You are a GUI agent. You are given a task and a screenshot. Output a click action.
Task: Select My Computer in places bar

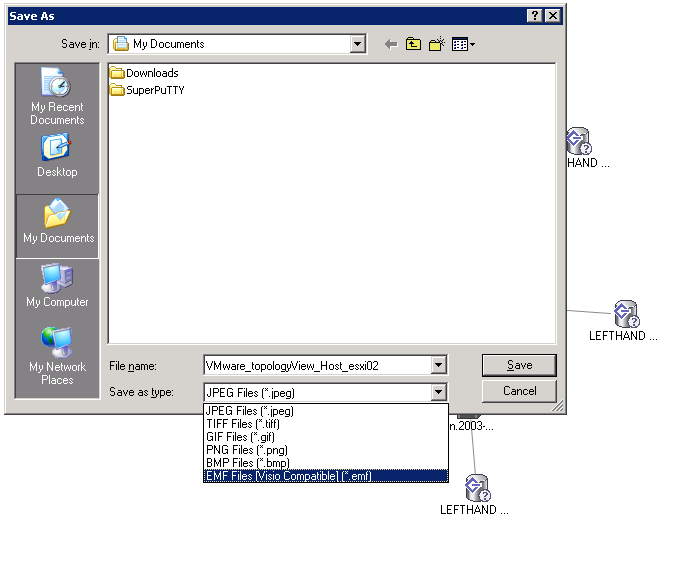[x=57, y=286]
